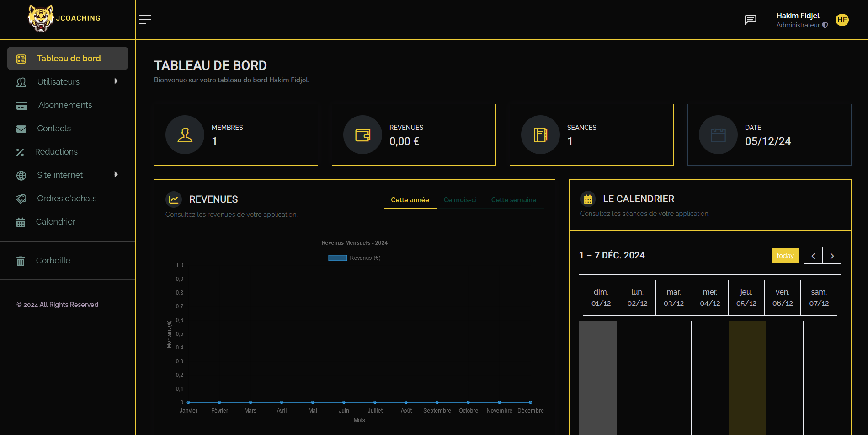
Task: Expand the Utilisateurs submenu arrow
Action: (x=116, y=81)
